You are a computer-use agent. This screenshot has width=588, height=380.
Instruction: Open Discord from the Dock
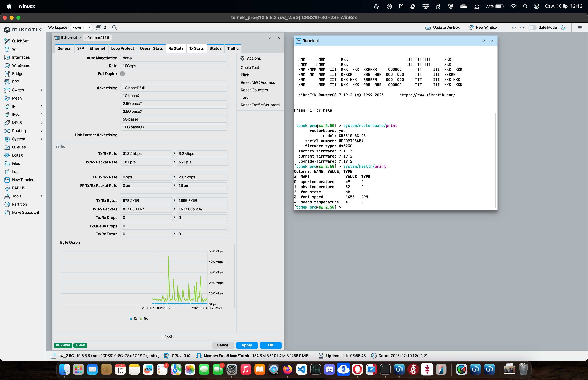click(329, 369)
